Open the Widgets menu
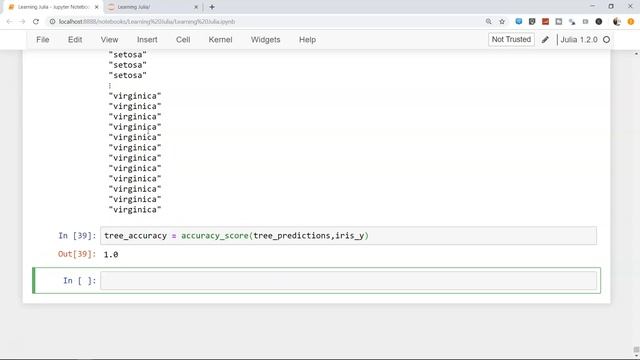Image resolution: width=640 pixels, height=360 pixels. pyautogui.click(x=266, y=40)
